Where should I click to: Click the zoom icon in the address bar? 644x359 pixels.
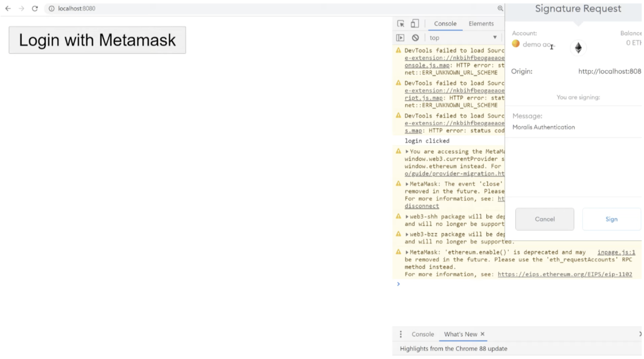click(x=500, y=8)
